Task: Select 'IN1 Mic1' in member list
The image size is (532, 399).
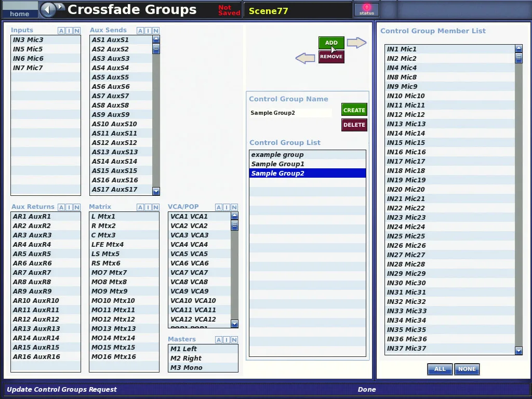Action: point(450,49)
